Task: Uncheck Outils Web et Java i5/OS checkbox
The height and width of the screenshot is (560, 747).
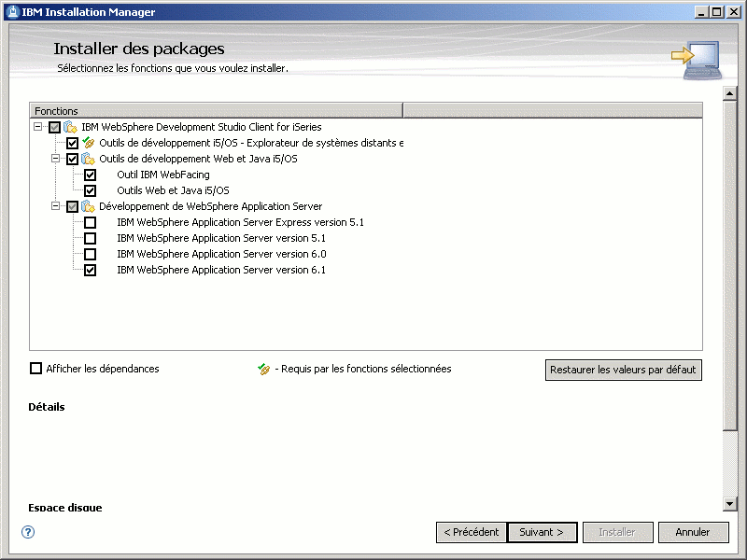Action: 90,190
